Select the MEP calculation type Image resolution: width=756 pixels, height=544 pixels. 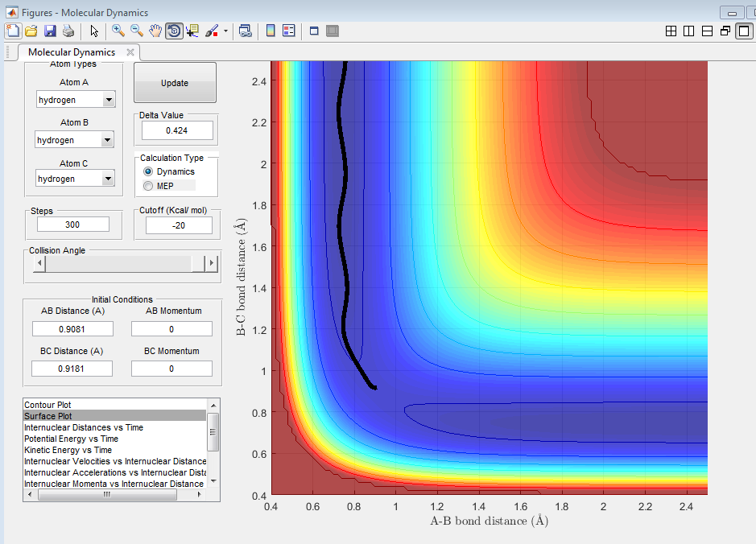(x=147, y=186)
